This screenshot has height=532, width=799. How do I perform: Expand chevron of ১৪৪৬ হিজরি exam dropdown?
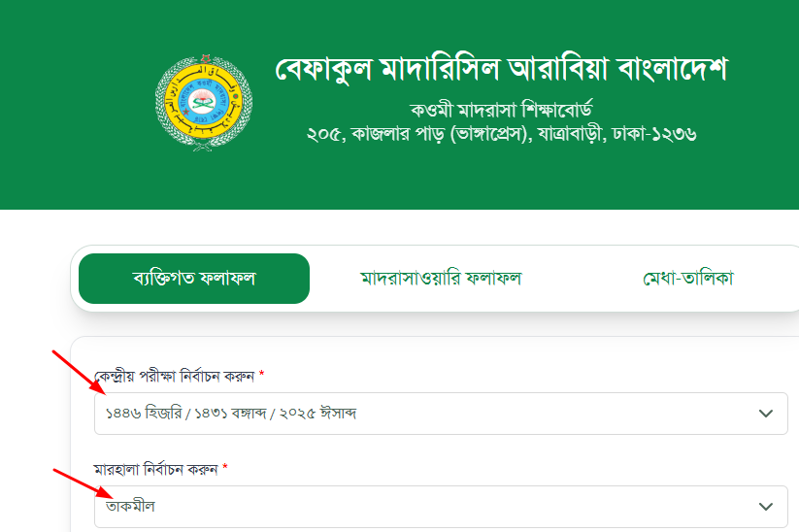(766, 414)
